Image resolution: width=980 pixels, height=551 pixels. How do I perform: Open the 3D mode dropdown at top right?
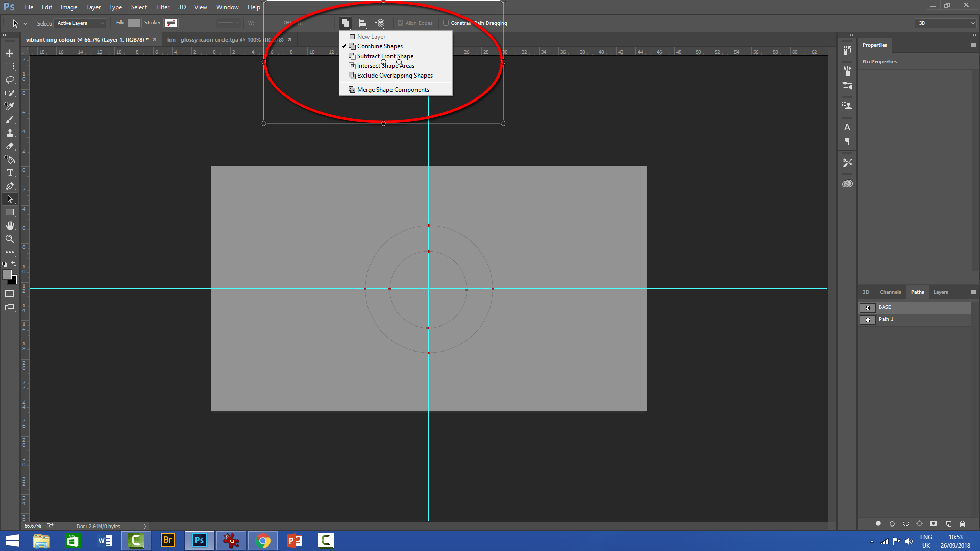pos(945,23)
